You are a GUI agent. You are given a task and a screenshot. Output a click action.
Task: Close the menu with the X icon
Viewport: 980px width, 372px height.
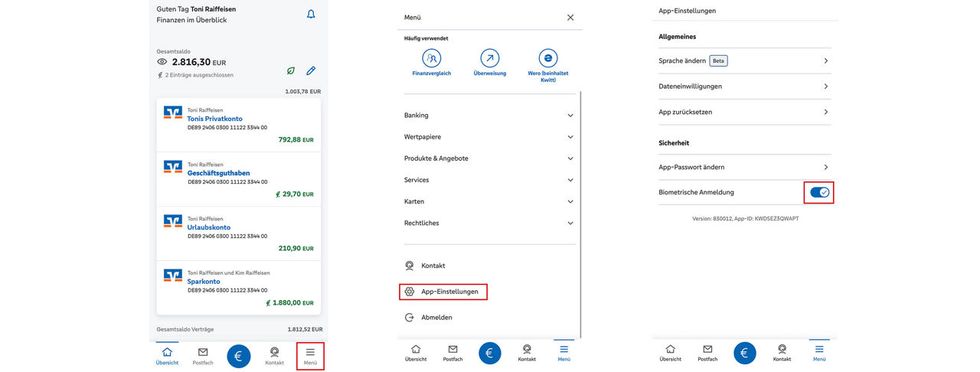pos(570,18)
